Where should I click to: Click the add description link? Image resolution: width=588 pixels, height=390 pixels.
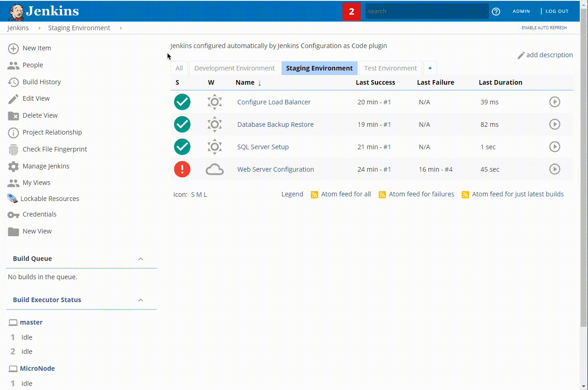coord(545,55)
